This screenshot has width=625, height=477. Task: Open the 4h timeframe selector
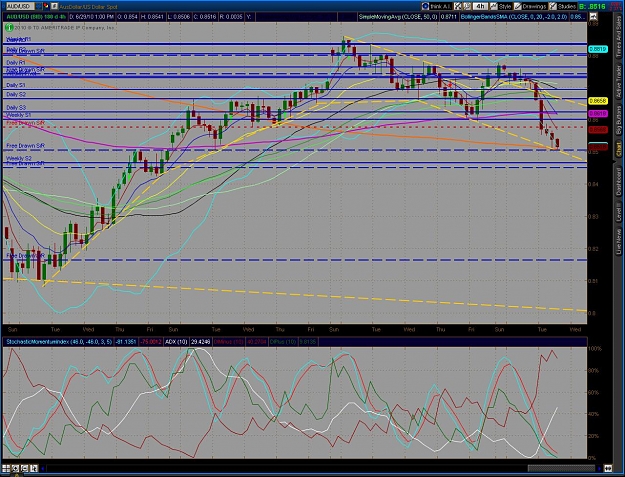(x=480, y=6)
